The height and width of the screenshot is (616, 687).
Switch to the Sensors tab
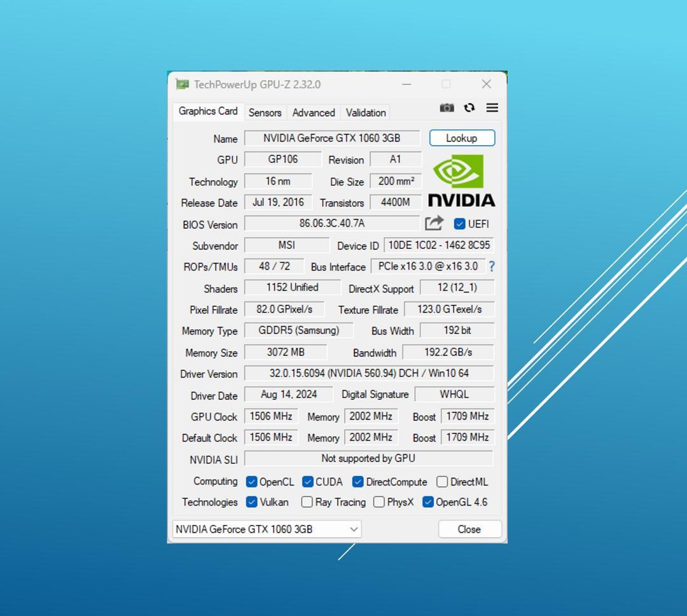(x=265, y=113)
